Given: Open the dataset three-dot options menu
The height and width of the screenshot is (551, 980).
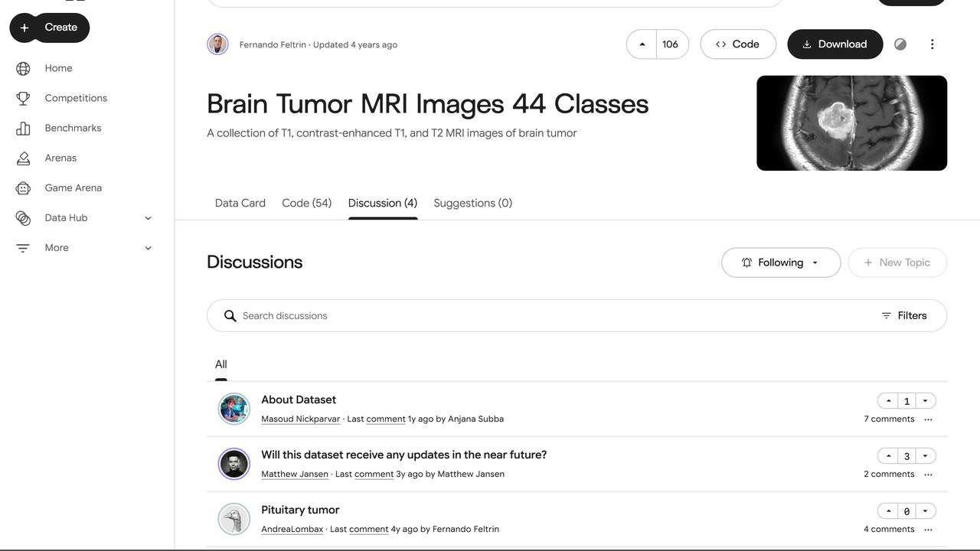Looking at the screenshot, I should tap(932, 44).
